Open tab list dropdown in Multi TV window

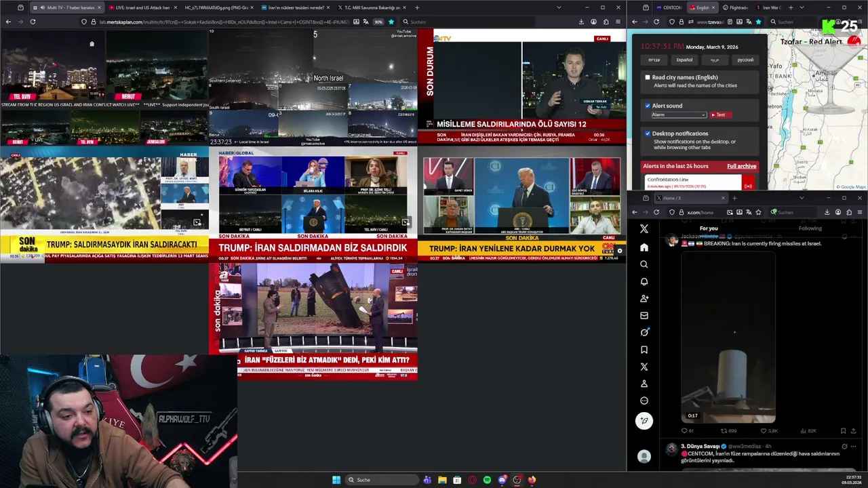click(559, 7)
